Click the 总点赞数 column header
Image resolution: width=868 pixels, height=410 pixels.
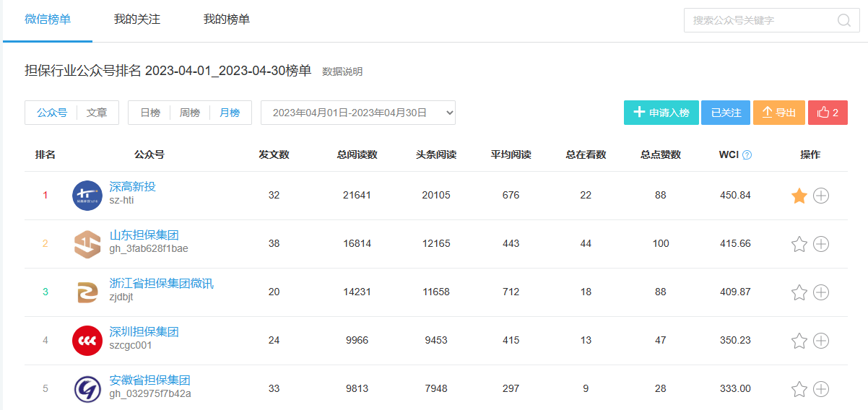pos(661,154)
